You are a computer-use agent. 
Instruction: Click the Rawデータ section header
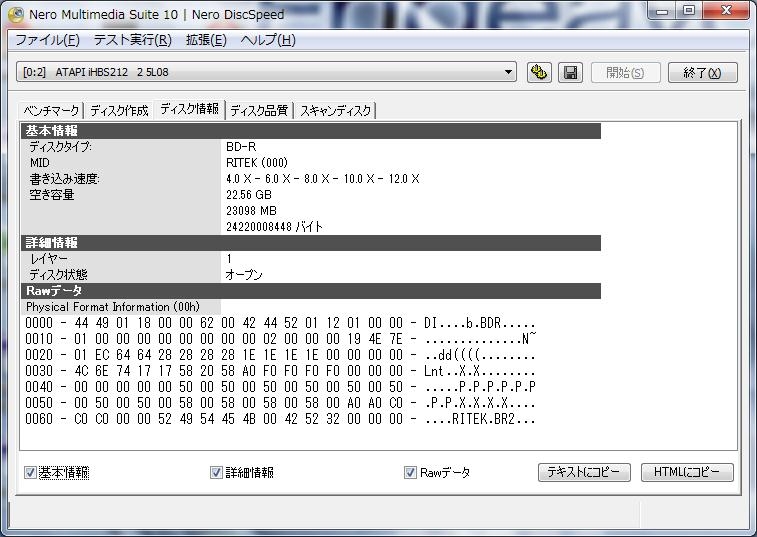point(311,291)
